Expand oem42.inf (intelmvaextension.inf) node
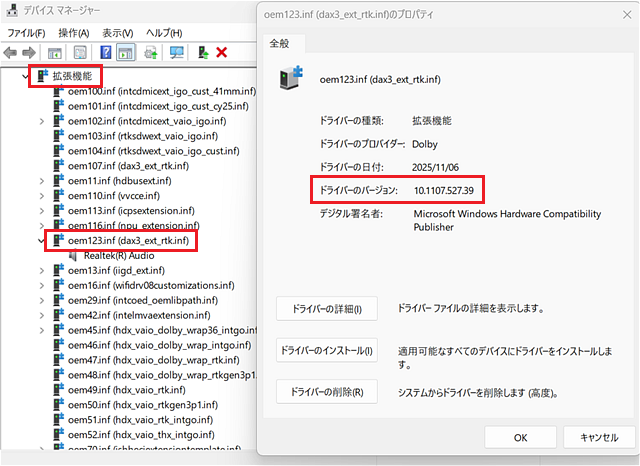This screenshot has width=640, height=466. 42,315
